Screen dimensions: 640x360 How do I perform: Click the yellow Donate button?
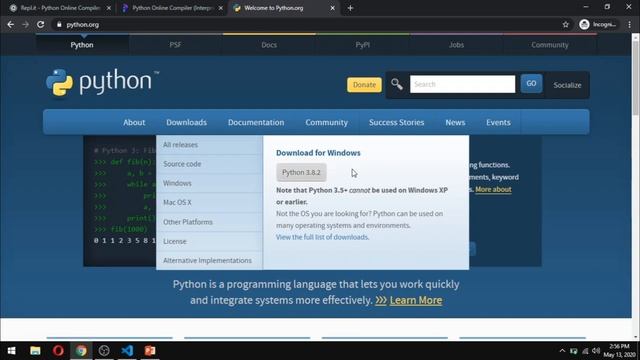click(x=364, y=85)
